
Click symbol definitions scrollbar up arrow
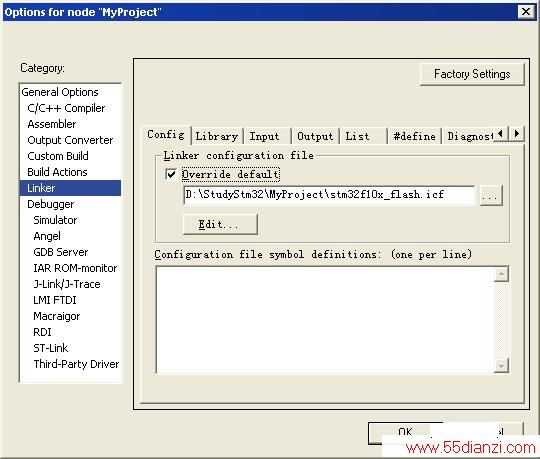pyautogui.click(x=501, y=274)
